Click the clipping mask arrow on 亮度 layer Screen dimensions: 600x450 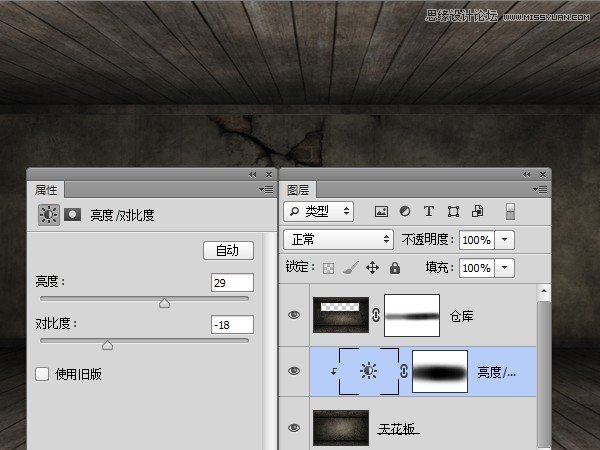[x=334, y=371]
